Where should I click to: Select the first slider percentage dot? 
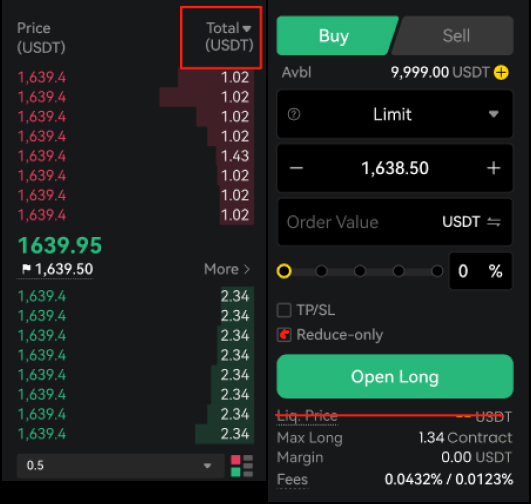point(284,271)
